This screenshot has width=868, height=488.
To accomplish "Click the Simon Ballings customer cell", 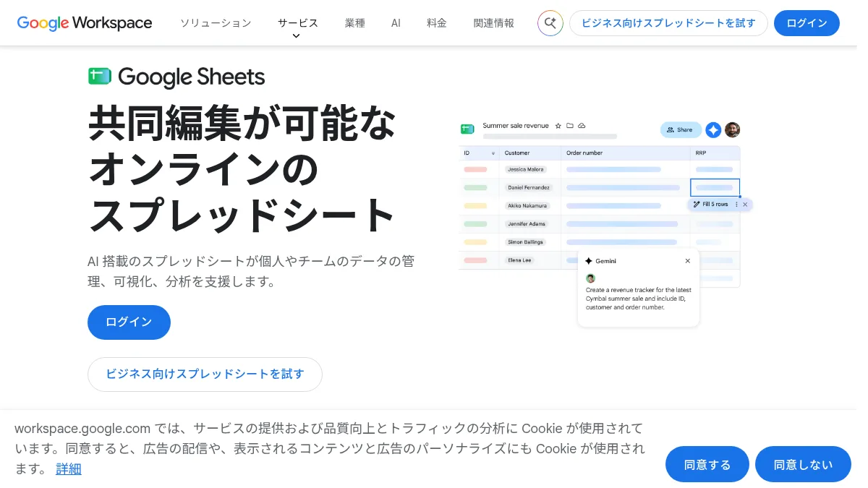I will [x=526, y=242].
